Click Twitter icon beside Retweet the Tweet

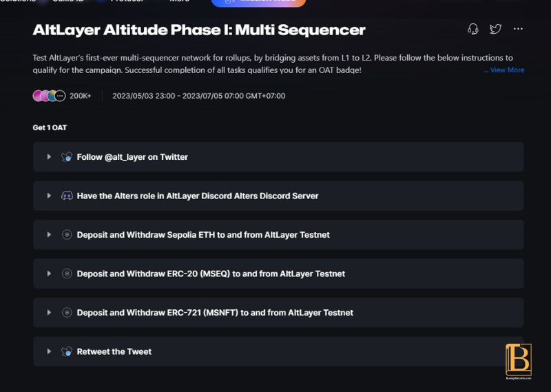tap(67, 351)
